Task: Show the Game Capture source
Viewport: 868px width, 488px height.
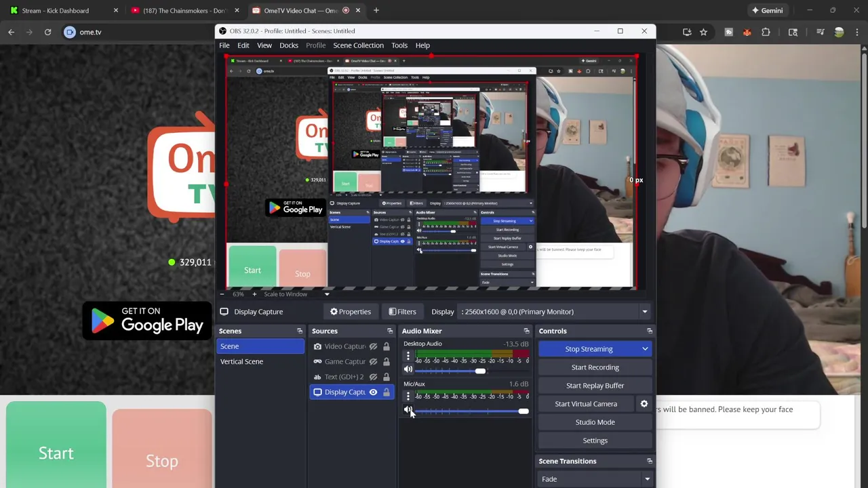Action: point(373,361)
